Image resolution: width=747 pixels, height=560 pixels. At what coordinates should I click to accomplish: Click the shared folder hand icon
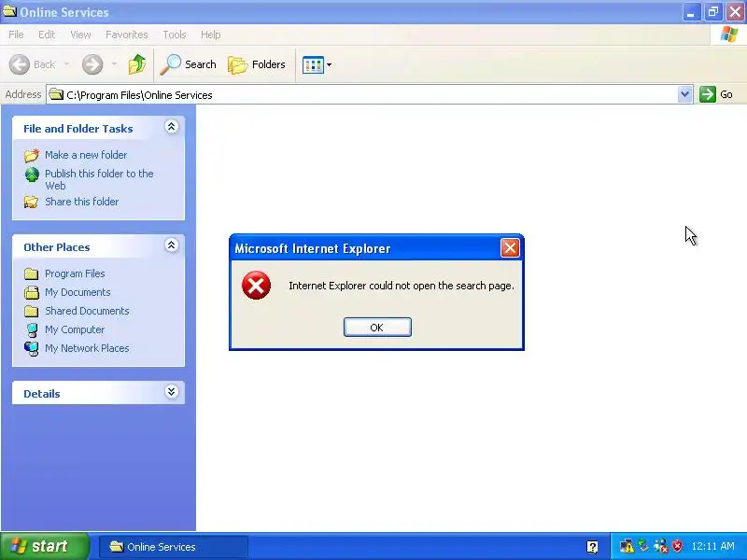click(32, 202)
